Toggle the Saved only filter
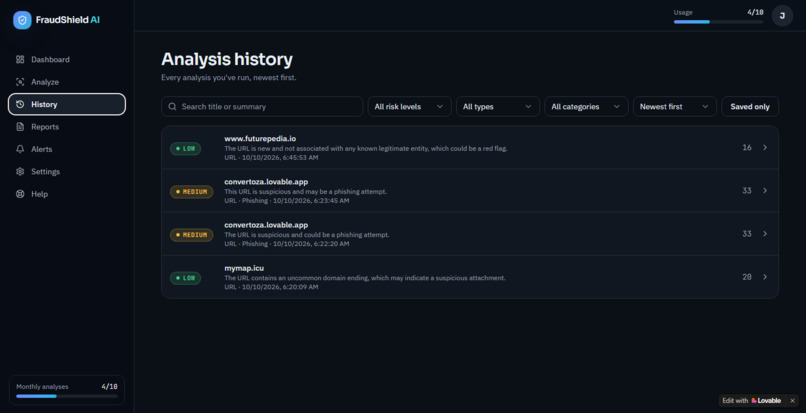The image size is (806, 413). pyautogui.click(x=750, y=106)
